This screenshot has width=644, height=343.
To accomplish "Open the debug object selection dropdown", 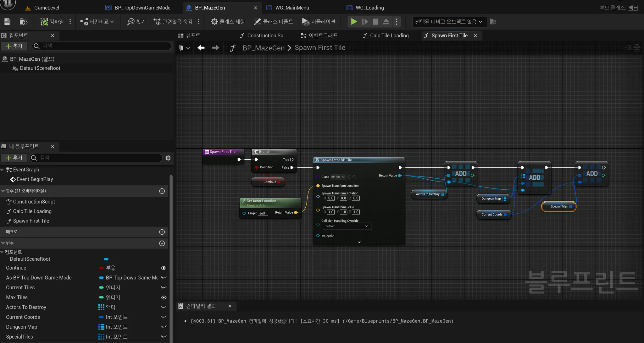I will click(449, 22).
